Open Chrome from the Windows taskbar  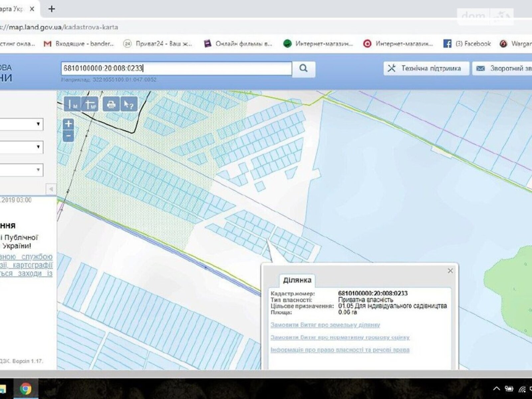[26, 388]
